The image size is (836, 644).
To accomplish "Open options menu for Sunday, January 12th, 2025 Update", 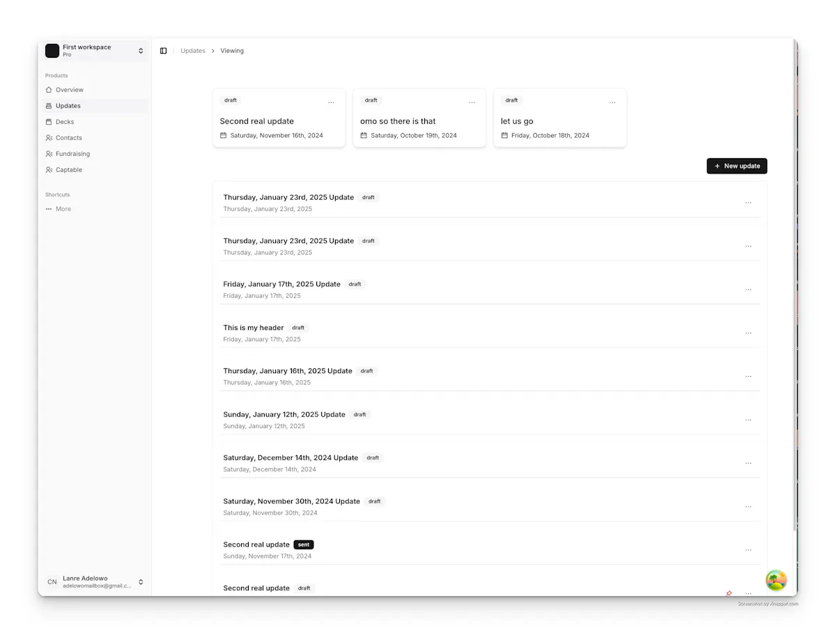I will pos(748,420).
